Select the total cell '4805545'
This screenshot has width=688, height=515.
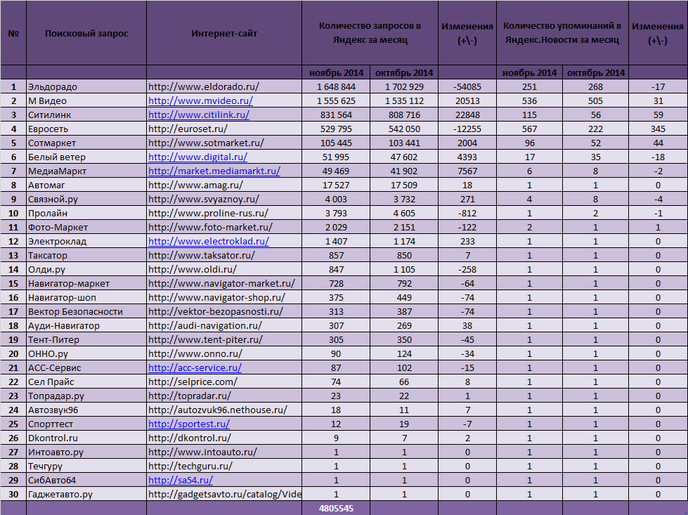point(336,508)
